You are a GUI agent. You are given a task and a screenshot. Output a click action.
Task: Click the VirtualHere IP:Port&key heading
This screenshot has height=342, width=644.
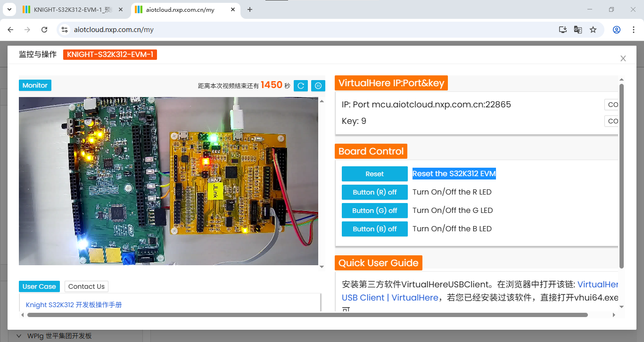pos(391,83)
